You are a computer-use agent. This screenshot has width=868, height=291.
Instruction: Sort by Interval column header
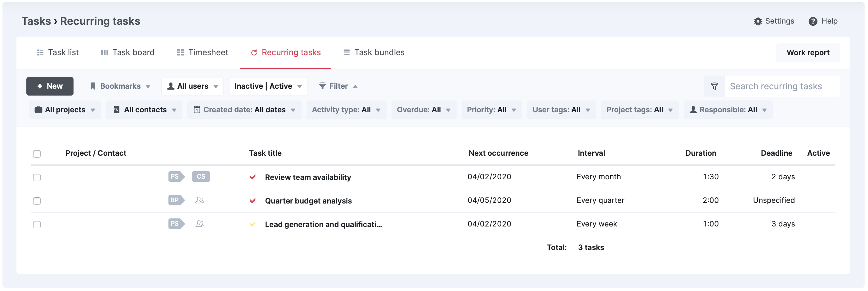click(591, 153)
